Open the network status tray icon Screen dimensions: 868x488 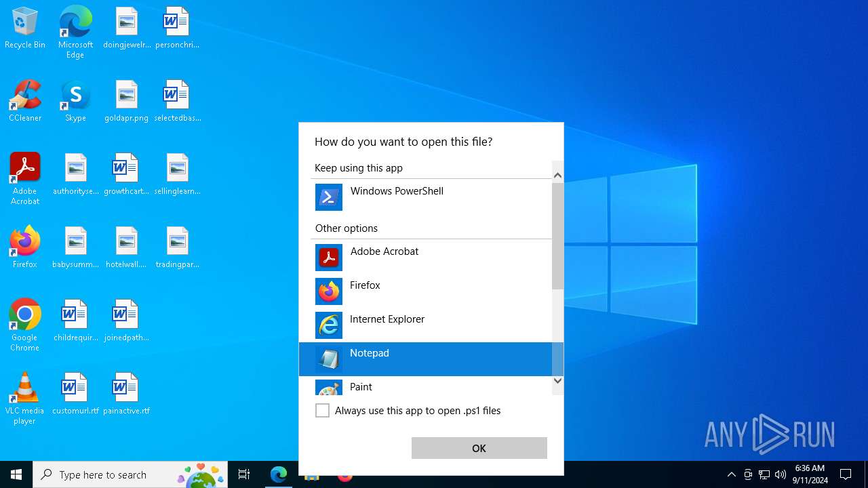click(764, 474)
